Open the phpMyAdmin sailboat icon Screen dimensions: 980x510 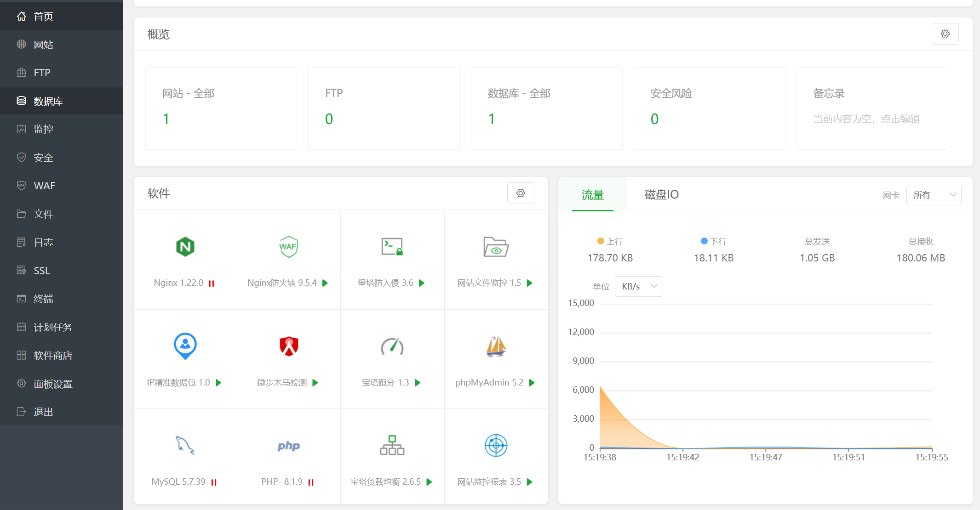coord(496,346)
